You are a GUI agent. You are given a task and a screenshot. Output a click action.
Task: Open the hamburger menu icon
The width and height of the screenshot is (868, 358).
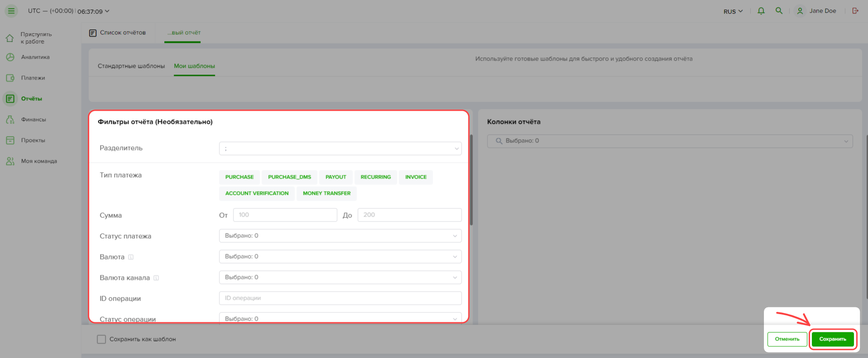pos(11,11)
